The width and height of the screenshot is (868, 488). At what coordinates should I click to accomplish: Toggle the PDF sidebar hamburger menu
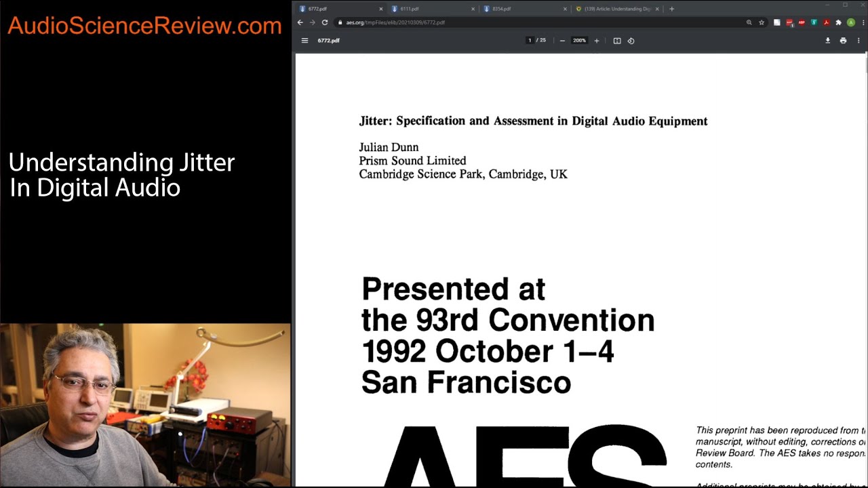pyautogui.click(x=304, y=41)
